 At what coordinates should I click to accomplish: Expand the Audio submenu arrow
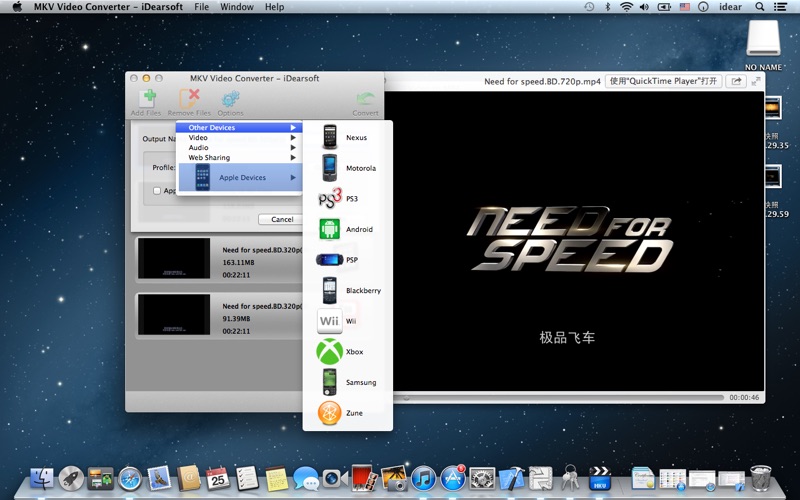293,147
